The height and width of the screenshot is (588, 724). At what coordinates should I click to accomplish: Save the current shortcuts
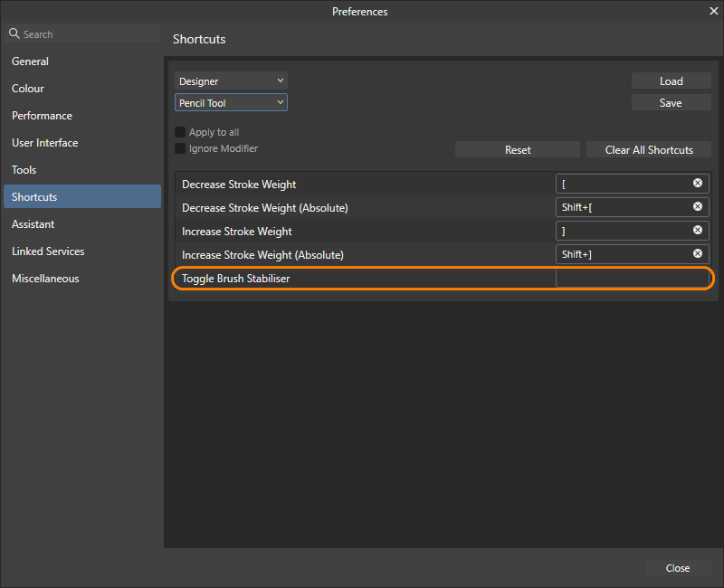(x=671, y=102)
